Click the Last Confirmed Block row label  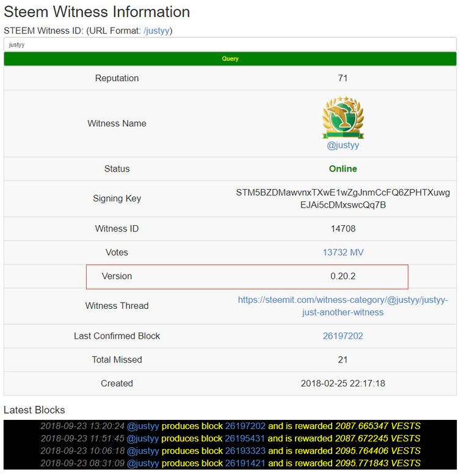point(117,336)
